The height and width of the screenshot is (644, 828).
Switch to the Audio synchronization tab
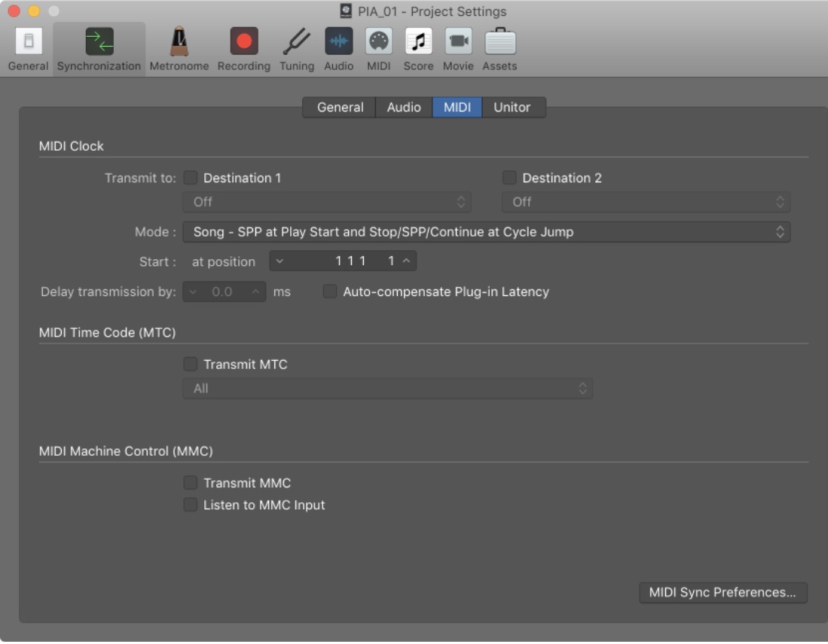(404, 107)
